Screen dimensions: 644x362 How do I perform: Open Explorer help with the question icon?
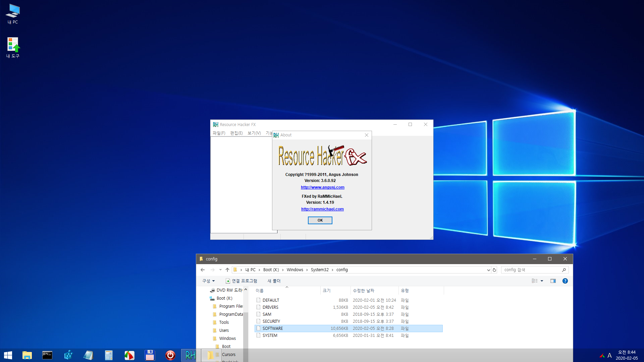(565, 281)
